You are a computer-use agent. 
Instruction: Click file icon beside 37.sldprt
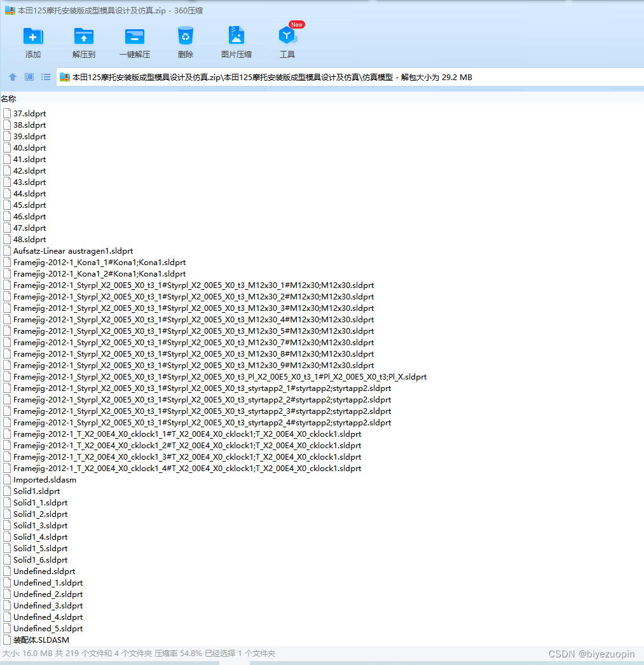pyautogui.click(x=7, y=113)
